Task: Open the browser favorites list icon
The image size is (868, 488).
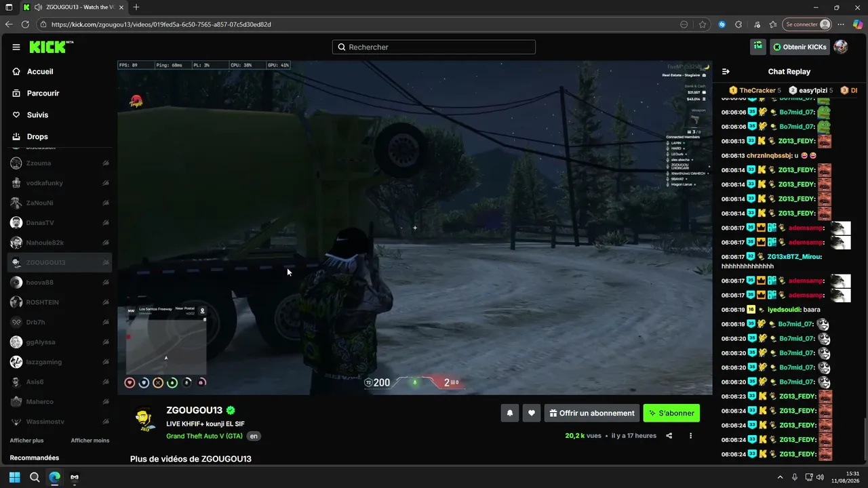Action: pos(773,24)
